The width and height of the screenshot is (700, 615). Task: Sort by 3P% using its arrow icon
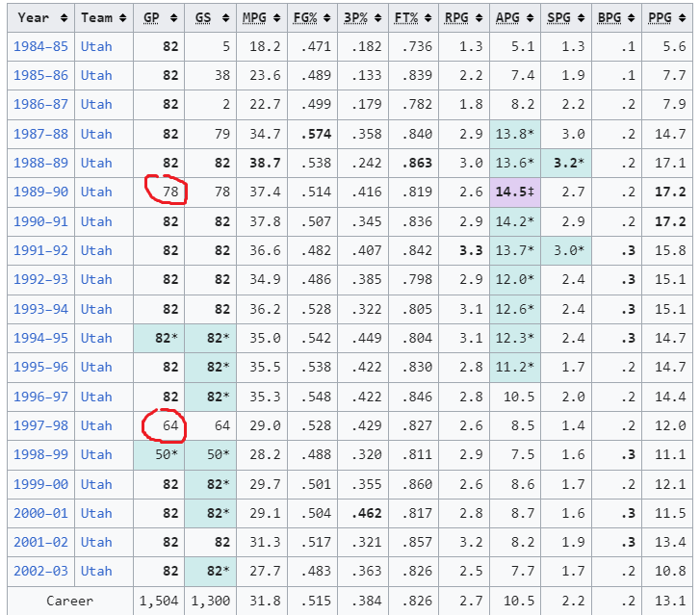click(378, 18)
